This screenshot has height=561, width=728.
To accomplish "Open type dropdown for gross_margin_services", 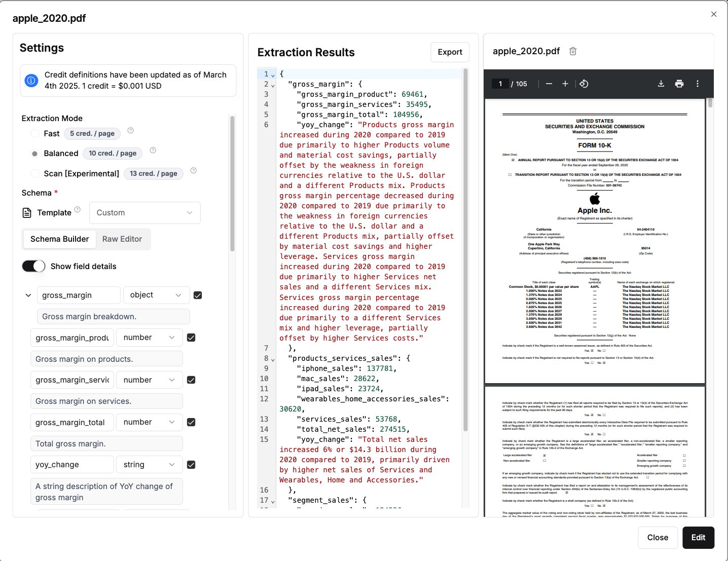I will 150,380.
